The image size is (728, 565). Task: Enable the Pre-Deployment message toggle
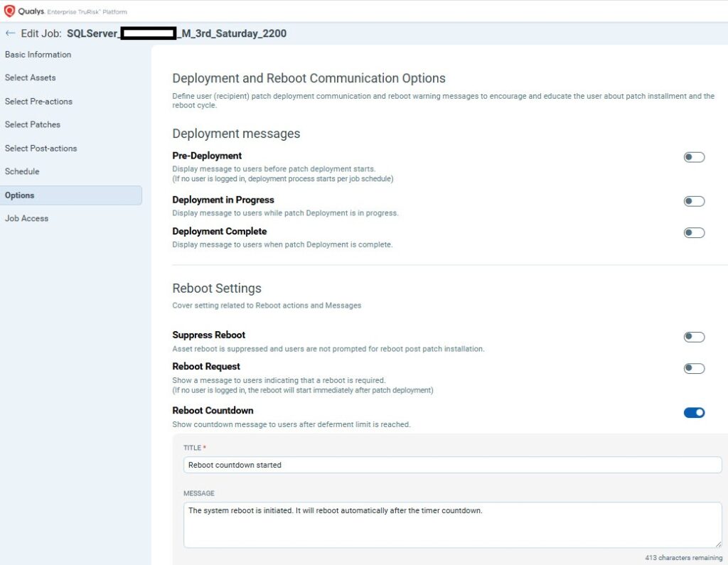694,157
